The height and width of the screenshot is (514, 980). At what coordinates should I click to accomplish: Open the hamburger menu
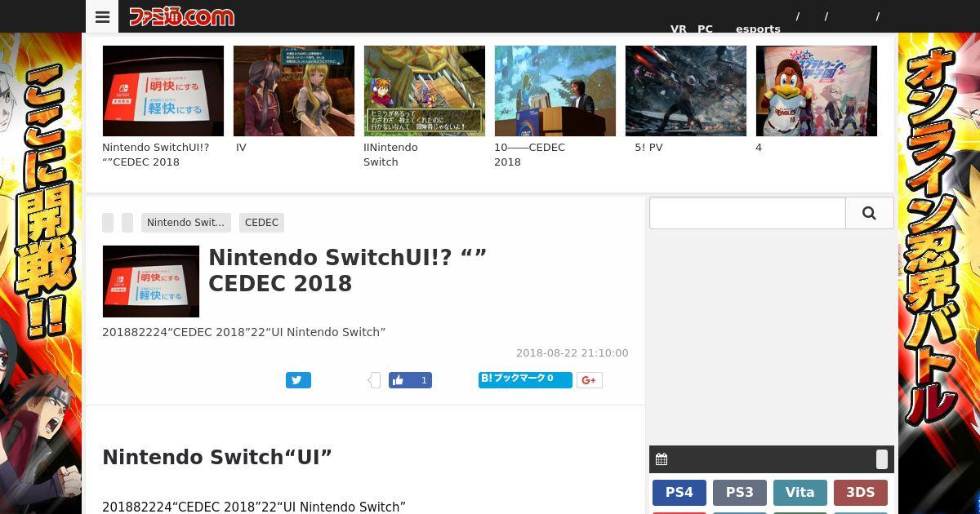click(x=102, y=16)
